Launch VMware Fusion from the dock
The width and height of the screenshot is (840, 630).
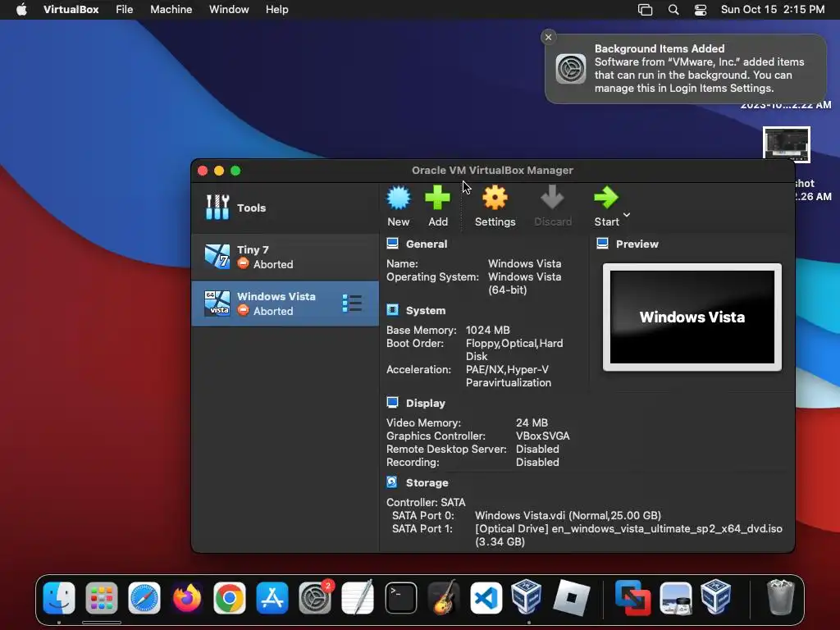click(x=632, y=597)
